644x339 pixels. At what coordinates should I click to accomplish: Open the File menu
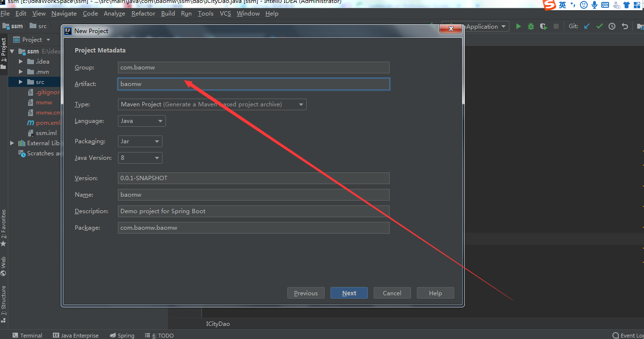(x=5, y=14)
